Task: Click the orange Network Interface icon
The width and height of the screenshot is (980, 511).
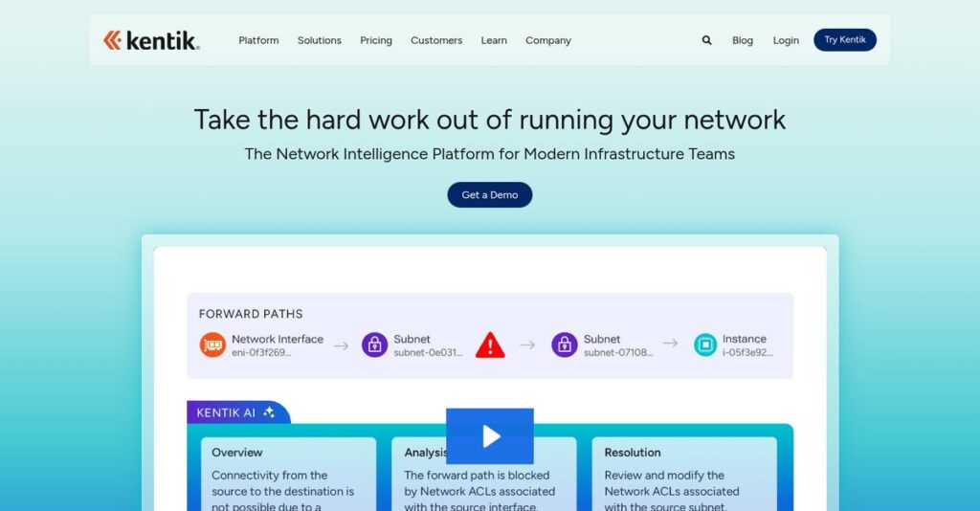Action: pyautogui.click(x=212, y=344)
